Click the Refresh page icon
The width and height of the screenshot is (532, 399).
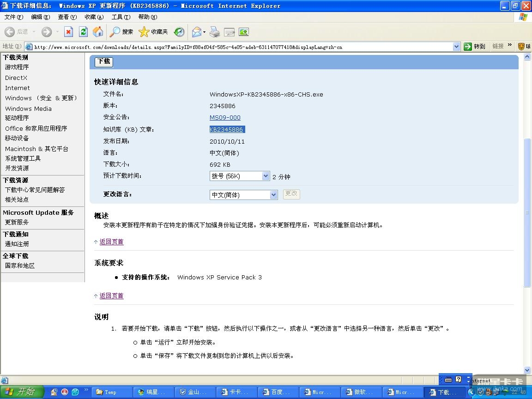[x=83, y=32]
